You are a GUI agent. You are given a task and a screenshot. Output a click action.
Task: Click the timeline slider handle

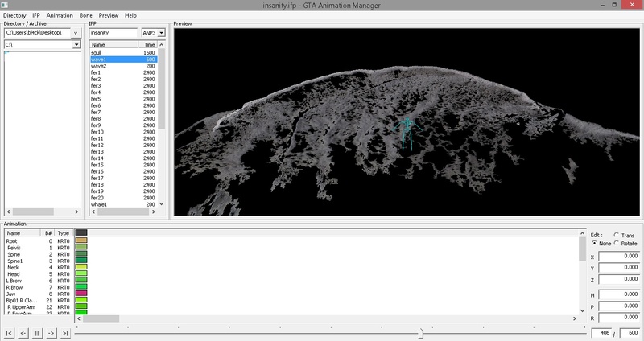click(420, 333)
